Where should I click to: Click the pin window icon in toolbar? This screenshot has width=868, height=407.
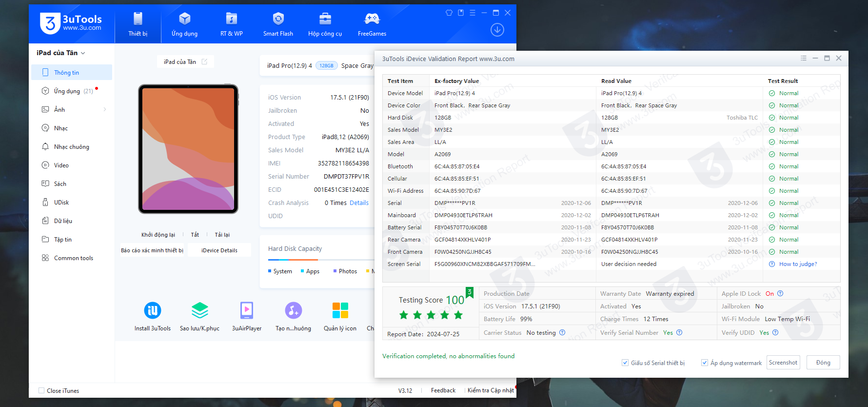[x=461, y=13]
